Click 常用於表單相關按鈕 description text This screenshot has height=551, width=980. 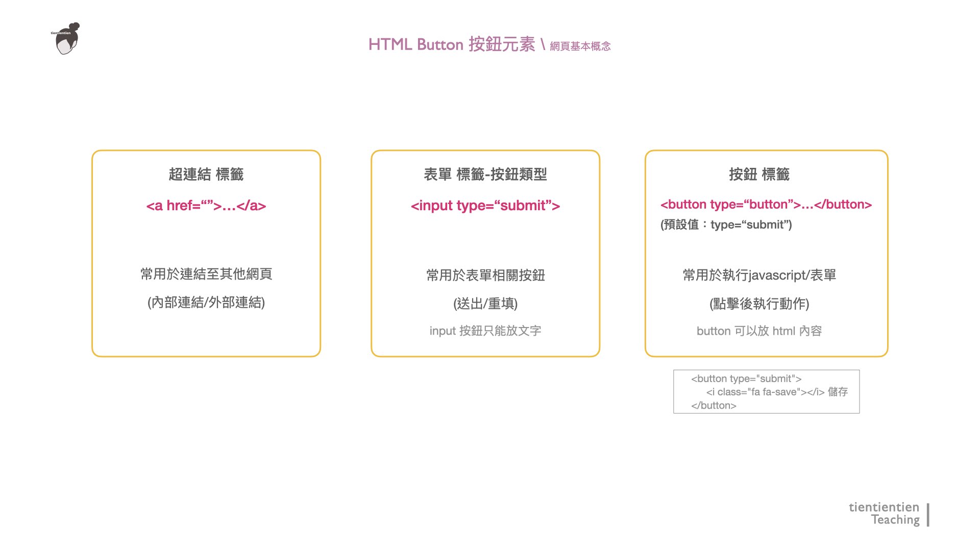pos(485,275)
